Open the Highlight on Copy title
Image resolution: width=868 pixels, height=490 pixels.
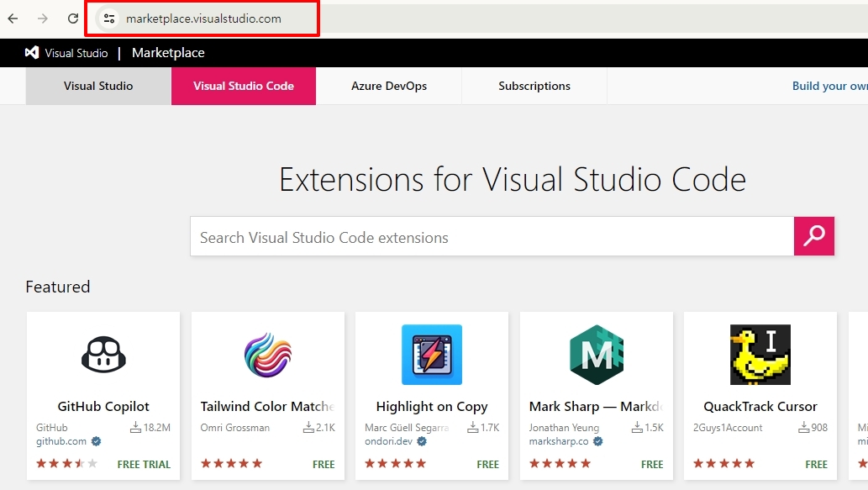pyautogui.click(x=432, y=407)
